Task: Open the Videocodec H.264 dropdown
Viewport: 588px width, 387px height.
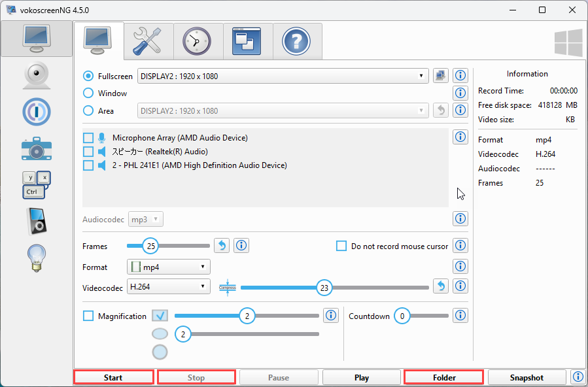Action: (168, 286)
